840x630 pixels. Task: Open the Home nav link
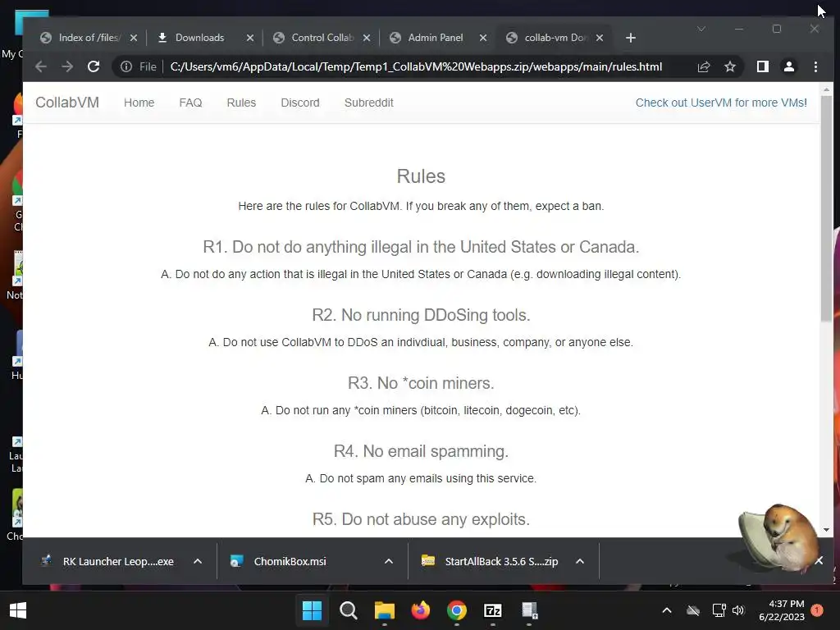(139, 103)
